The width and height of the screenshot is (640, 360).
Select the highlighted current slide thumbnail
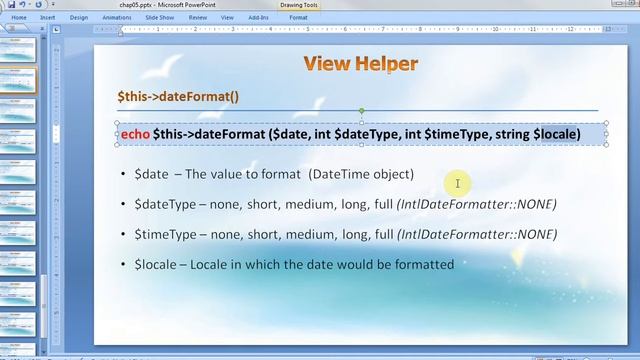(17, 80)
